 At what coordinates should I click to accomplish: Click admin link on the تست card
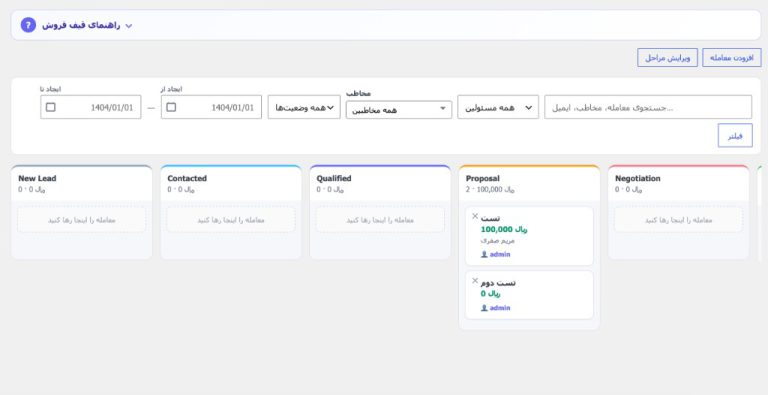coord(500,254)
